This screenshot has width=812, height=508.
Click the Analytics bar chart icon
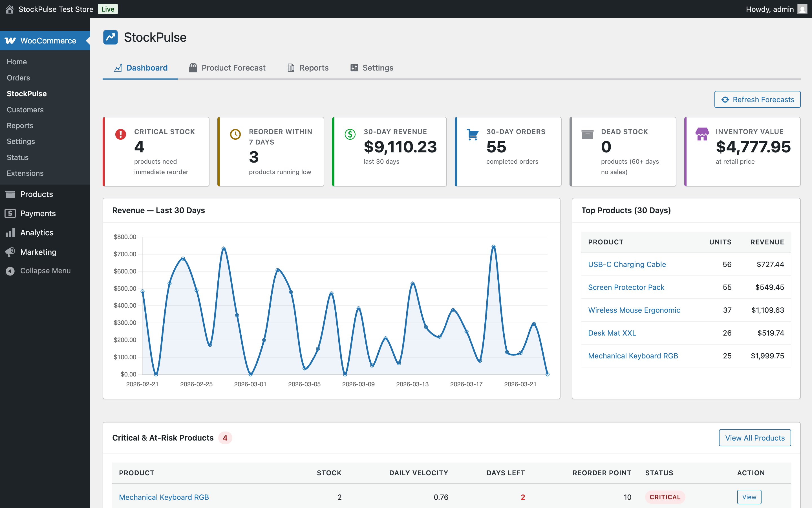[x=10, y=233]
